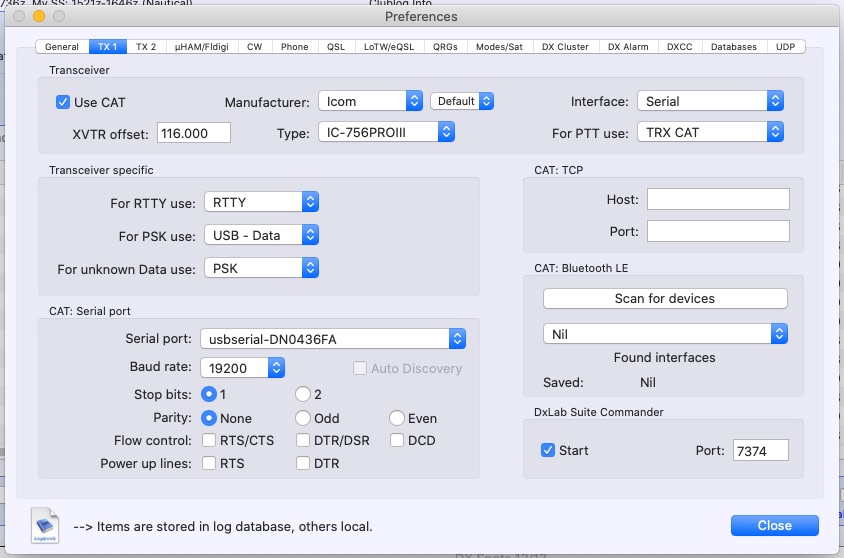This screenshot has width=844, height=558.
Task: Switch to the DX Cluster tab
Action: pyautogui.click(x=566, y=47)
